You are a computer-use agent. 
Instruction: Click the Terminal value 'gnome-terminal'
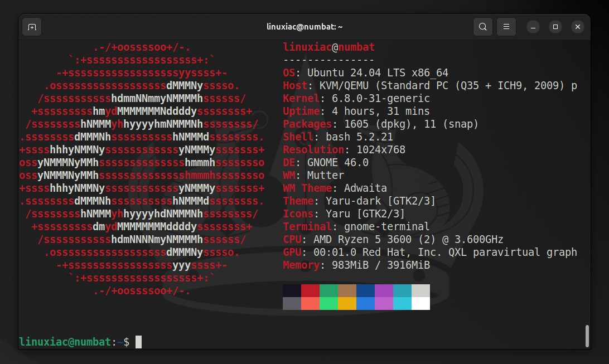coord(387,227)
